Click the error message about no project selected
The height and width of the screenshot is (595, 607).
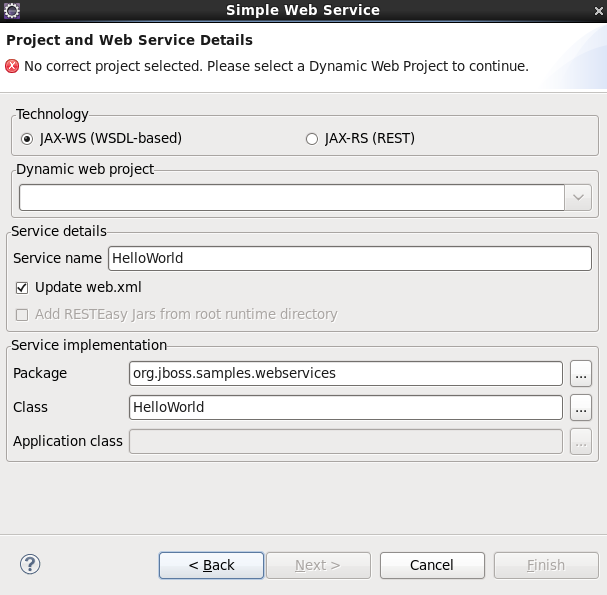[x=276, y=67]
